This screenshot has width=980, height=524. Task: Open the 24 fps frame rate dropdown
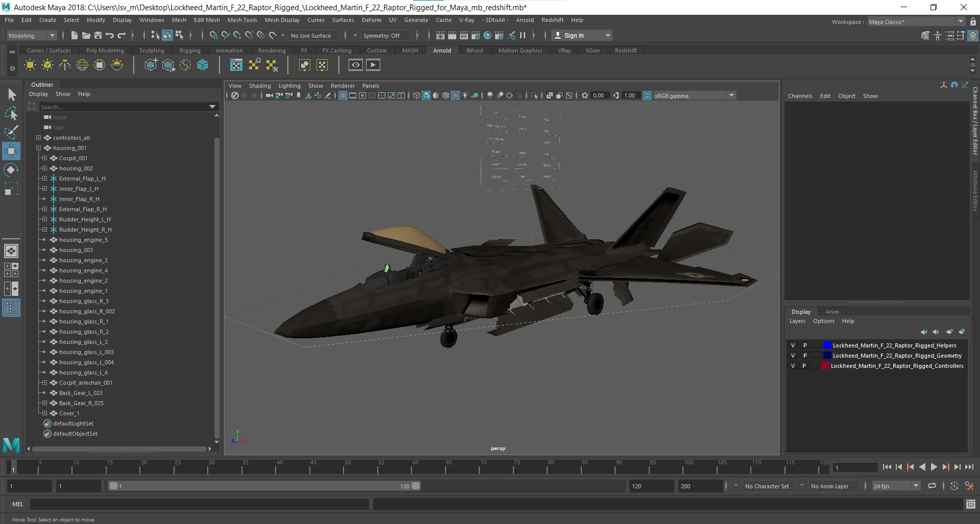tap(896, 486)
